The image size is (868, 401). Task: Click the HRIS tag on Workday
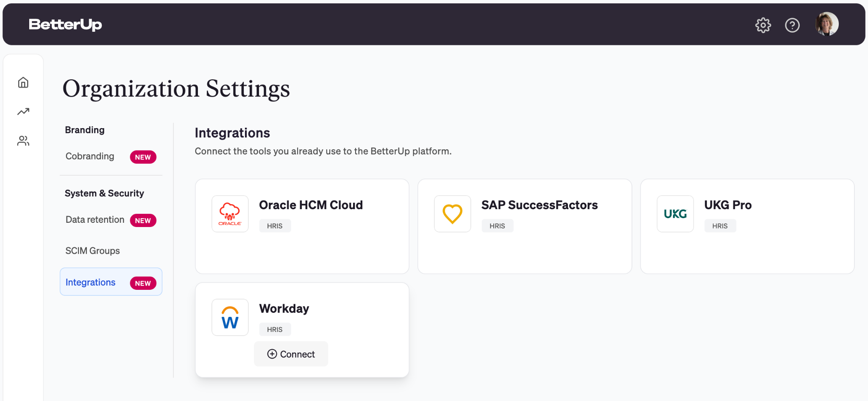275,329
